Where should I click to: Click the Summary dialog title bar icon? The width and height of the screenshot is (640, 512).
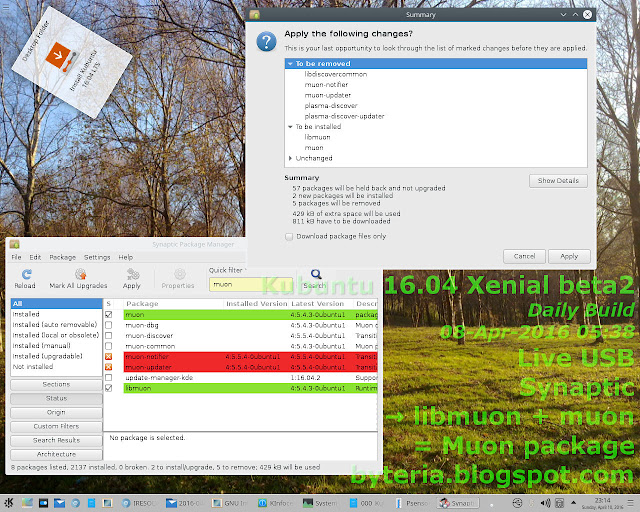pyautogui.click(x=255, y=15)
